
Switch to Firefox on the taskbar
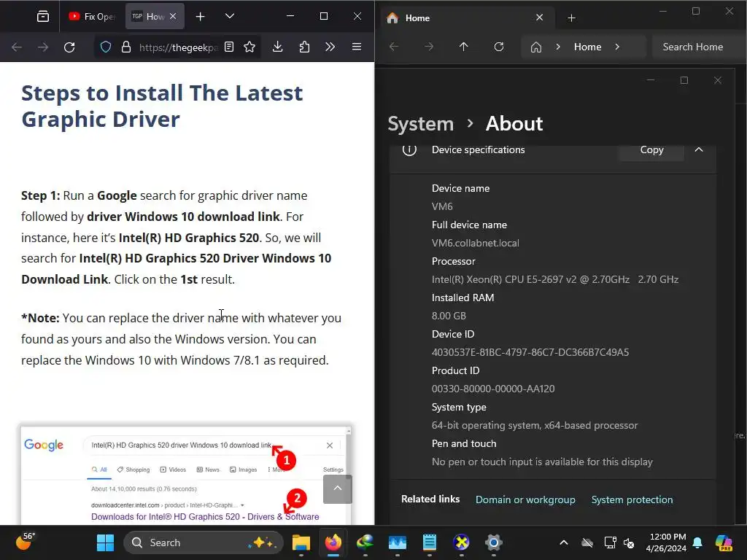point(333,542)
